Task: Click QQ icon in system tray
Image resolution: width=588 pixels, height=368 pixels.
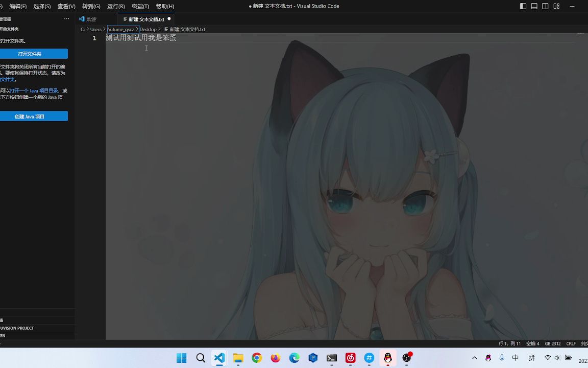Action: 488,358
